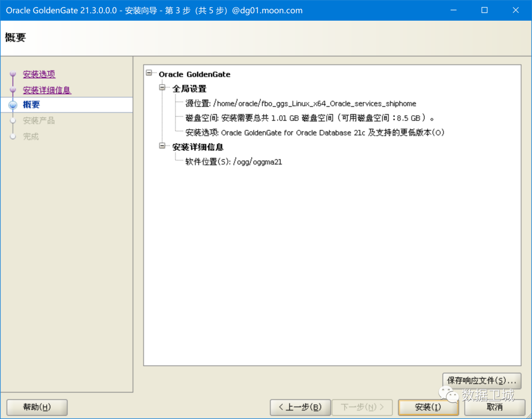Image resolution: width=532 pixels, height=419 pixels.
Task: Select the Oracle GoldenGate root label
Action: [x=195, y=74]
